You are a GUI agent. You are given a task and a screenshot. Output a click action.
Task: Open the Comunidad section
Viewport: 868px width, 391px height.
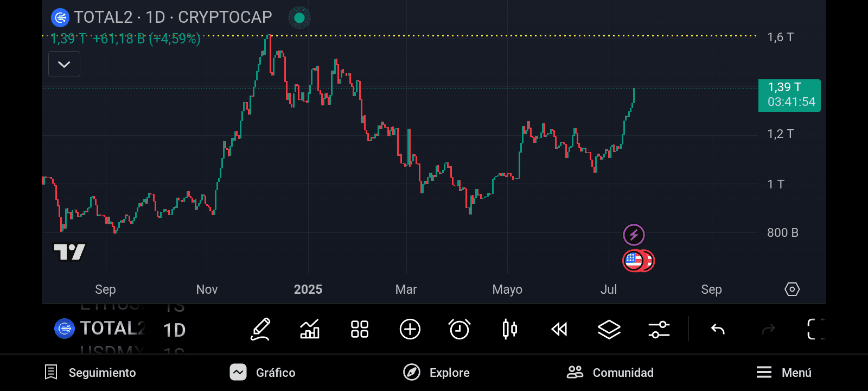[610, 373]
